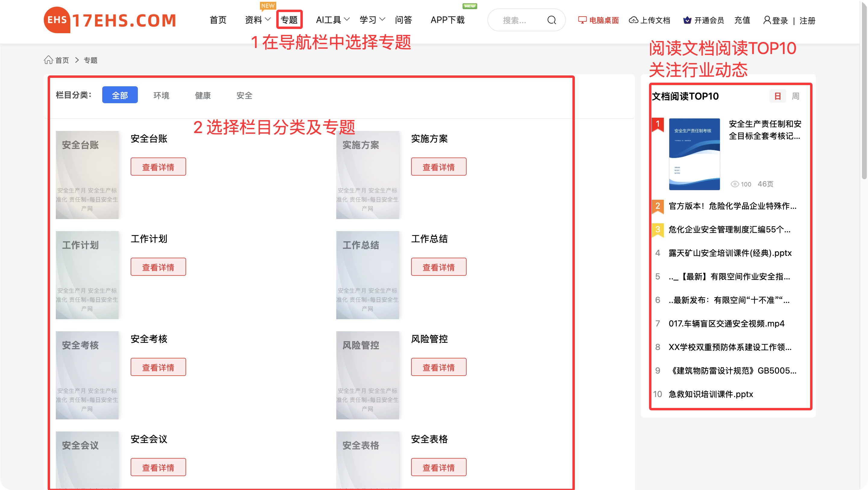Screen dimensions: 868x490
Task: Click 查看详情 for 风险管控
Action: 439,367
